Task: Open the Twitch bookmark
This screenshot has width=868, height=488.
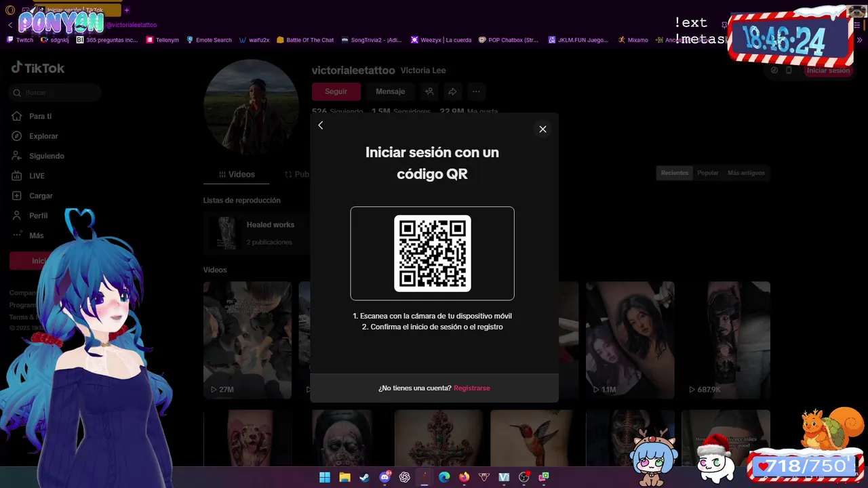Action: [x=20, y=40]
